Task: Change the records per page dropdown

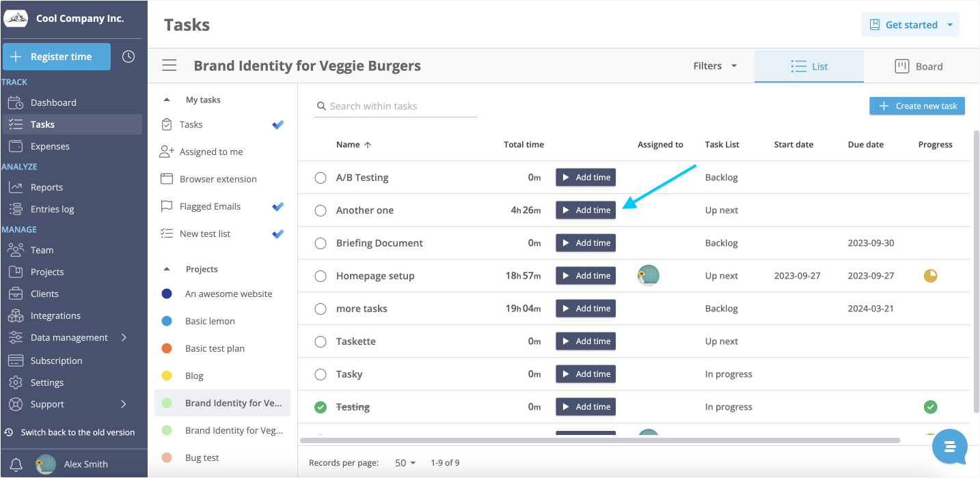Action: tap(405, 463)
